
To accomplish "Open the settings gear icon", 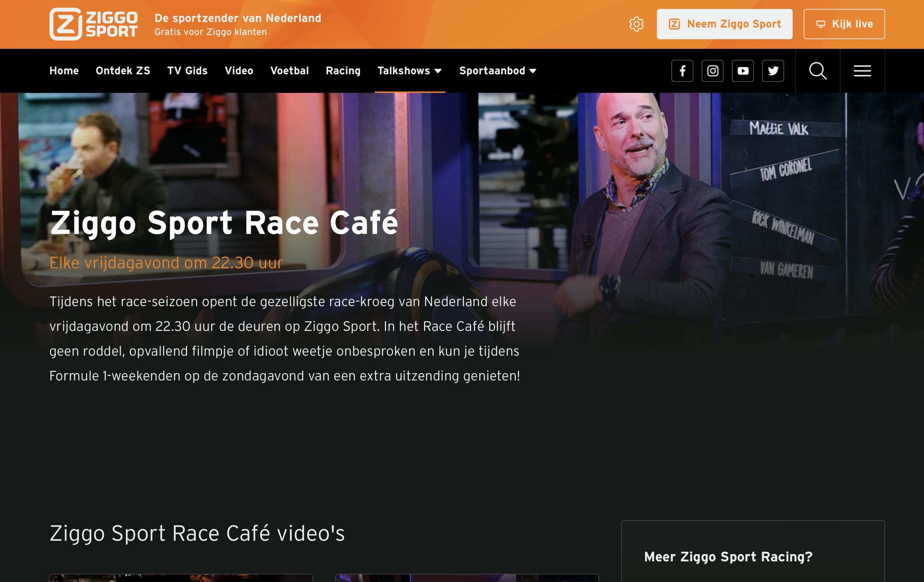I will click(x=636, y=24).
